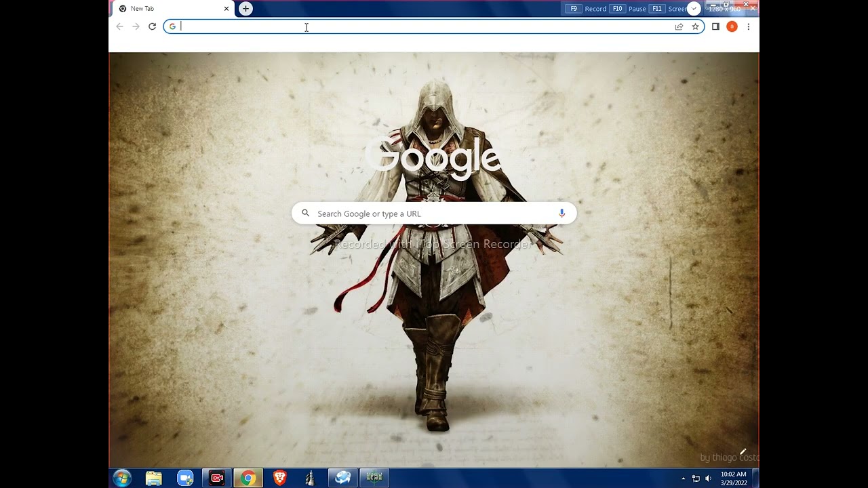The image size is (868, 488).
Task: Open the Chrome three-dot menu
Action: pos(748,26)
